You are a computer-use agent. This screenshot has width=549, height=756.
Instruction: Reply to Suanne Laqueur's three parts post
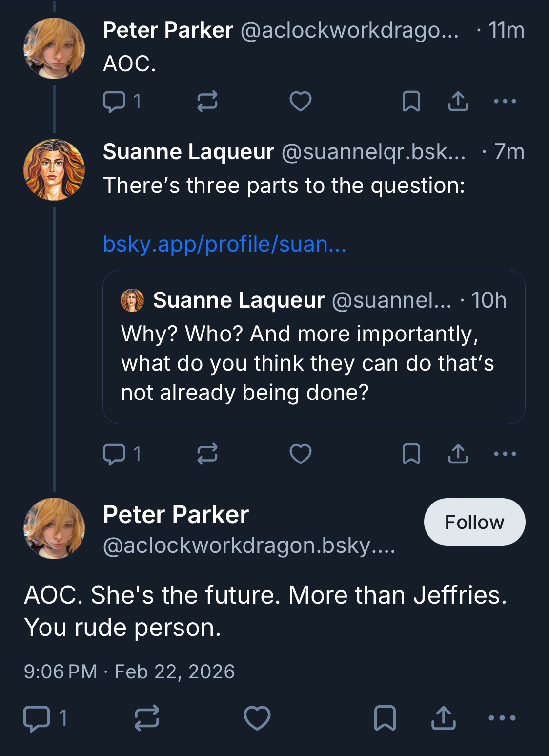pos(115,454)
